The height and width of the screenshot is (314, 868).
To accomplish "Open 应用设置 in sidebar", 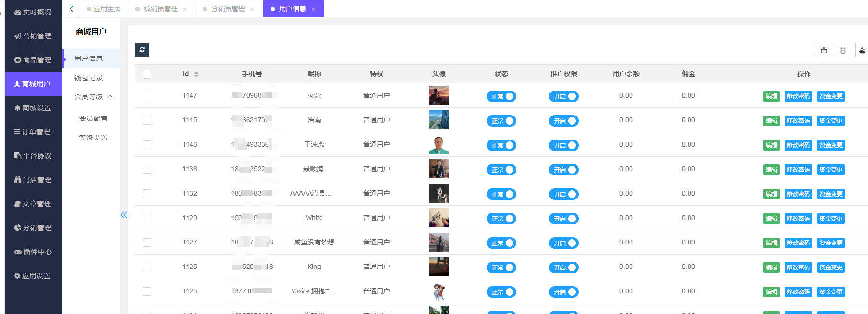I will point(33,276).
